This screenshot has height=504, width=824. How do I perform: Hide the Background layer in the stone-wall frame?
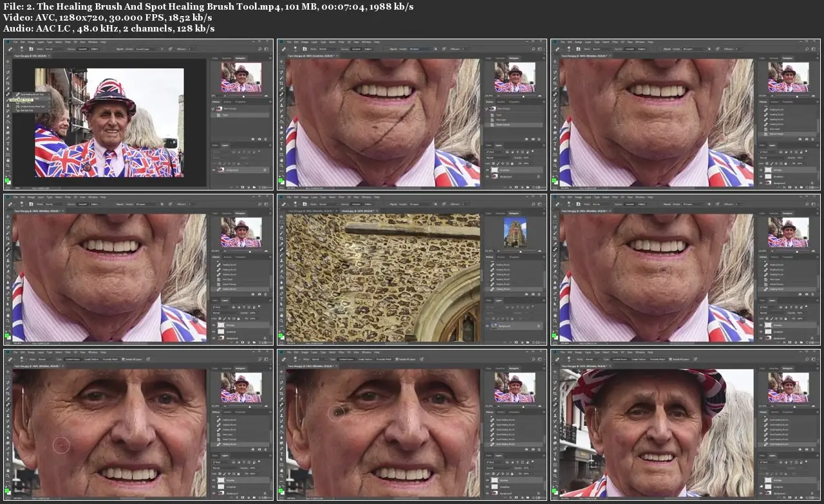(488, 326)
